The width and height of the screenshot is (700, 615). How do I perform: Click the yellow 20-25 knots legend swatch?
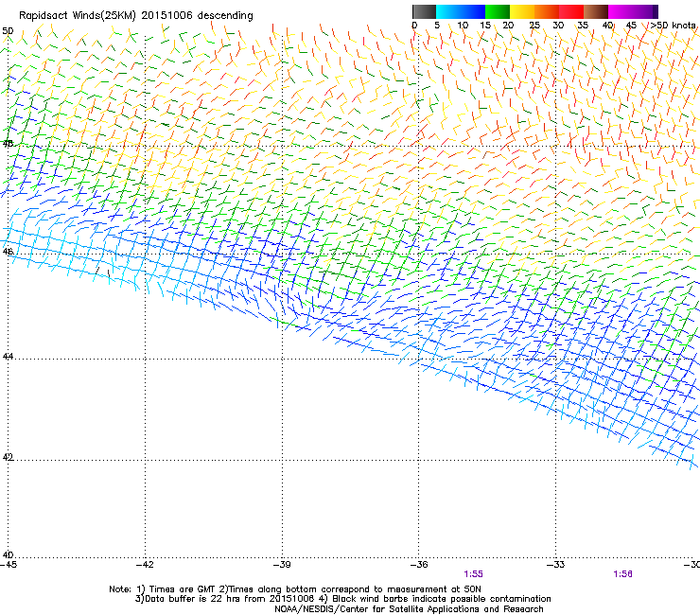[522, 11]
